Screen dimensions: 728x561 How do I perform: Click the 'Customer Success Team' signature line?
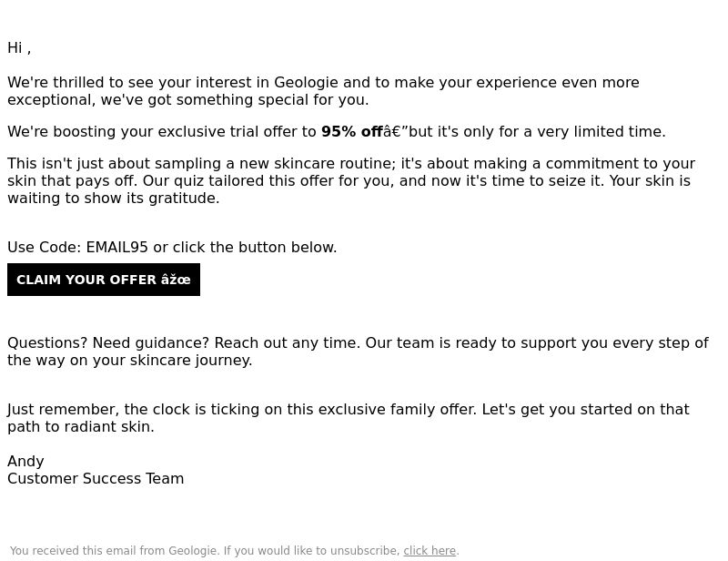click(96, 479)
